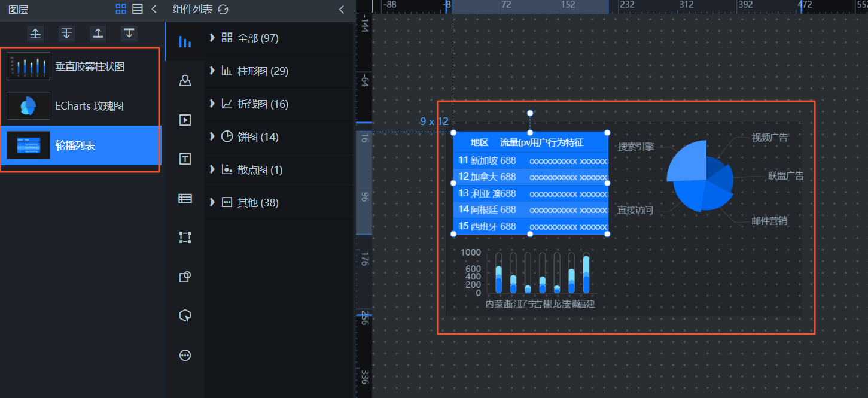
Task: Open the chart components category icon
Action: (185, 42)
